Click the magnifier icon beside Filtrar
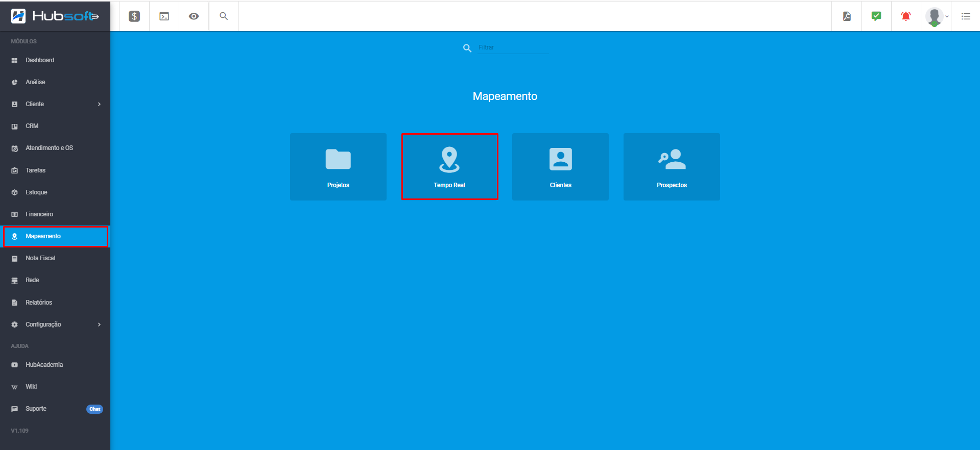 (467, 48)
